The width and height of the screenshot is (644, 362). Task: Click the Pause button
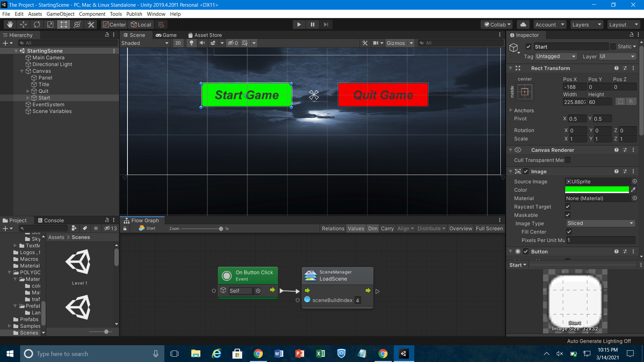point(312,24)
